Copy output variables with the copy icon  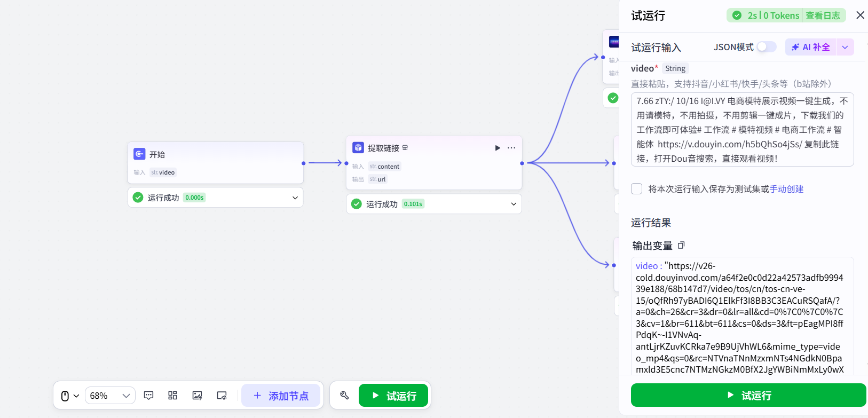681,246
